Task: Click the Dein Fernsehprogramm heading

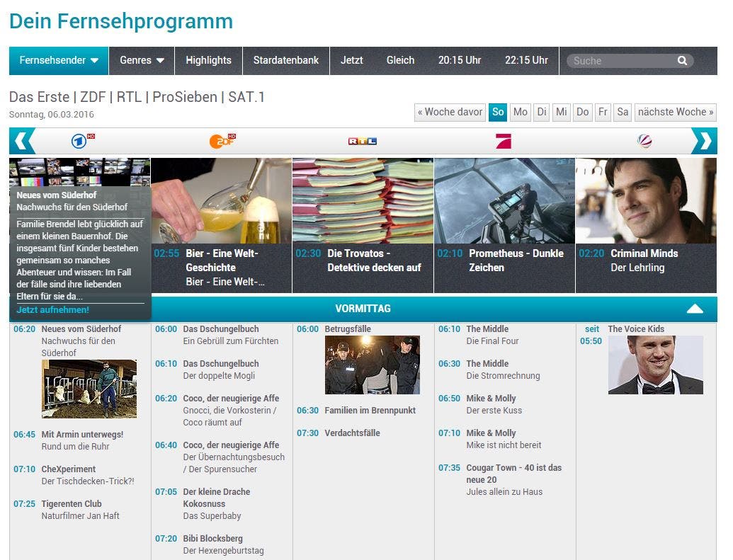Action: [x=121, y=21]
